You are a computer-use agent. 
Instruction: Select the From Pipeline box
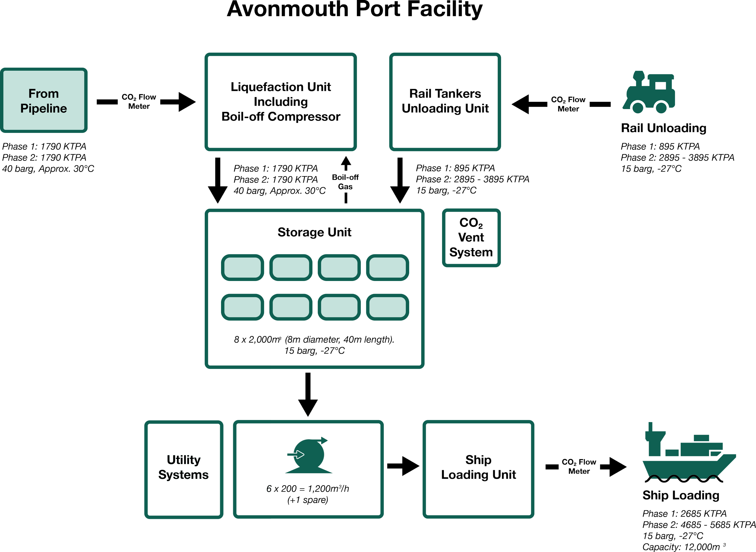click(44, 101)
